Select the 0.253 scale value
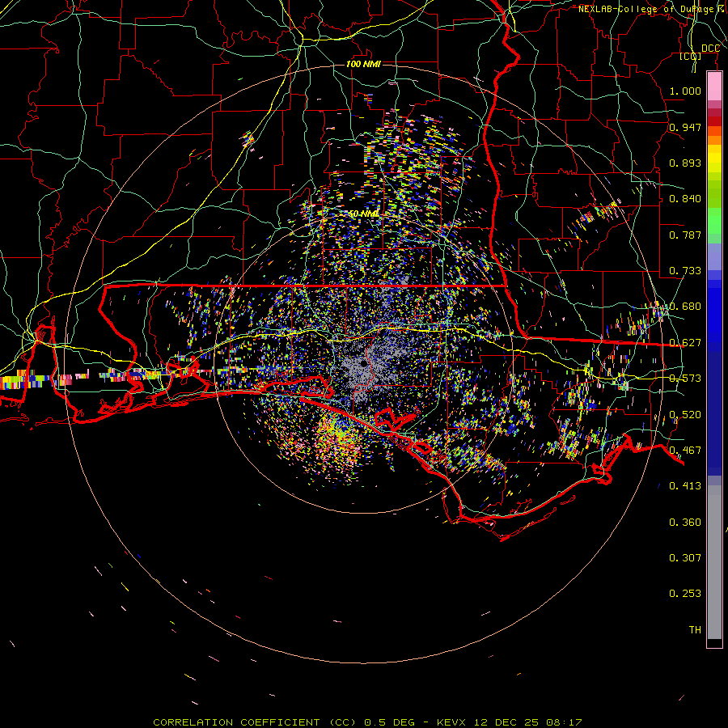This screenshot has width=728, height=728. [685, 594]
